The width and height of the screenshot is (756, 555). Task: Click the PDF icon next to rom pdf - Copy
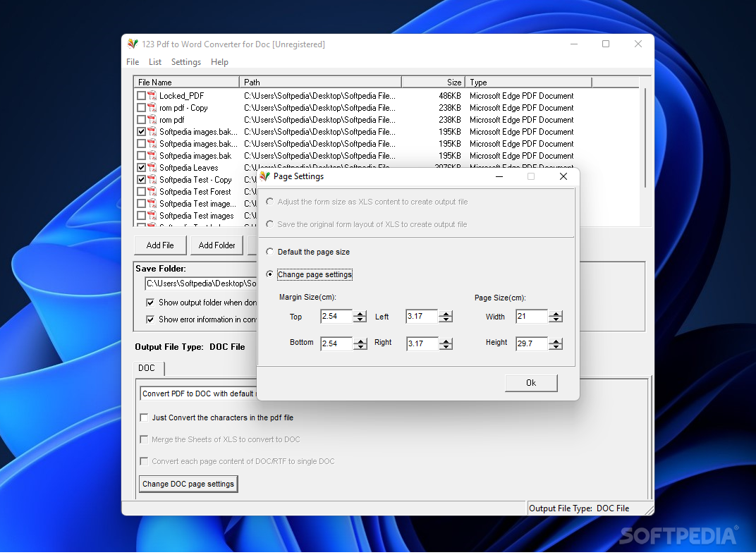(152, 107)
